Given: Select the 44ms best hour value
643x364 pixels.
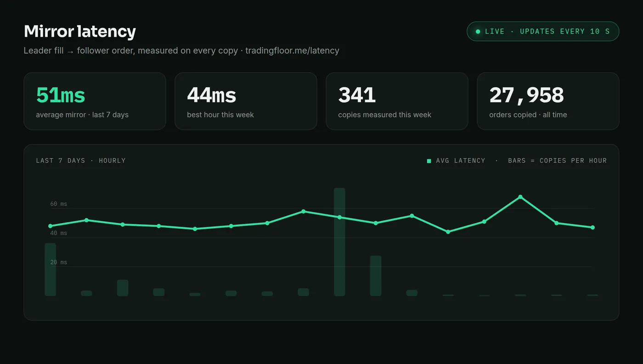Looking at the screenshot, I should [x=211, y=95].
